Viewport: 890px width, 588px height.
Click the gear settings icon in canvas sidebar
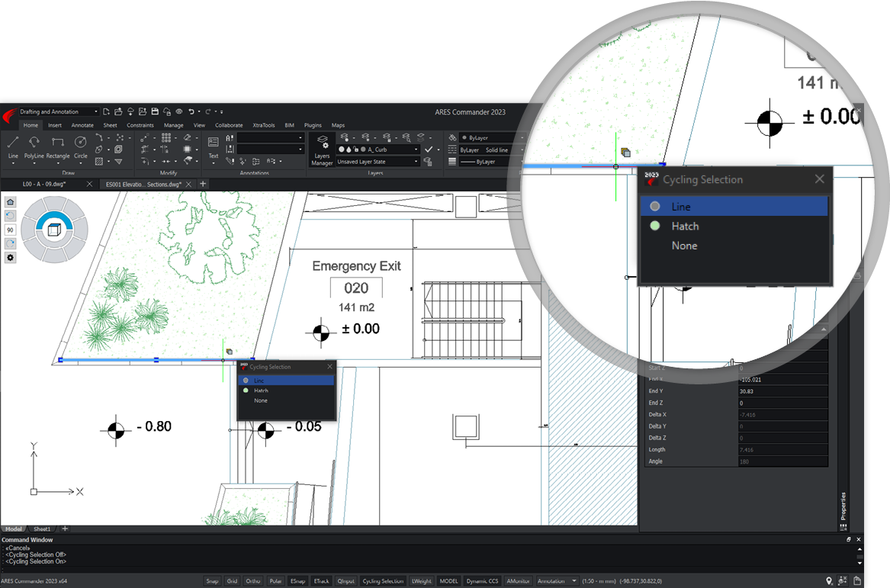[10, 258]
